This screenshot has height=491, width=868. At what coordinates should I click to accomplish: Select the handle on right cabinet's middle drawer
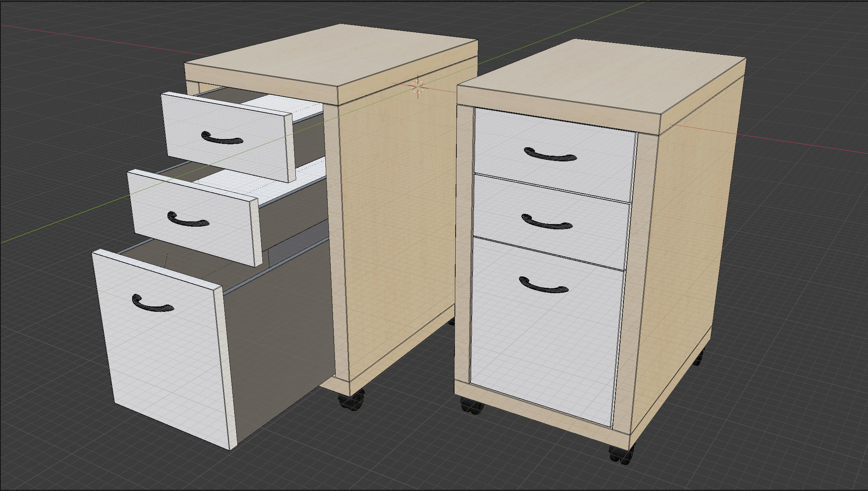tap(547, 222)
